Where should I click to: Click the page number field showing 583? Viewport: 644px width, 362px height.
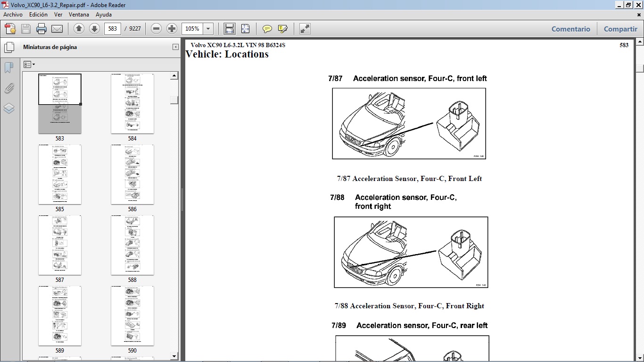[x=112, y=29]
